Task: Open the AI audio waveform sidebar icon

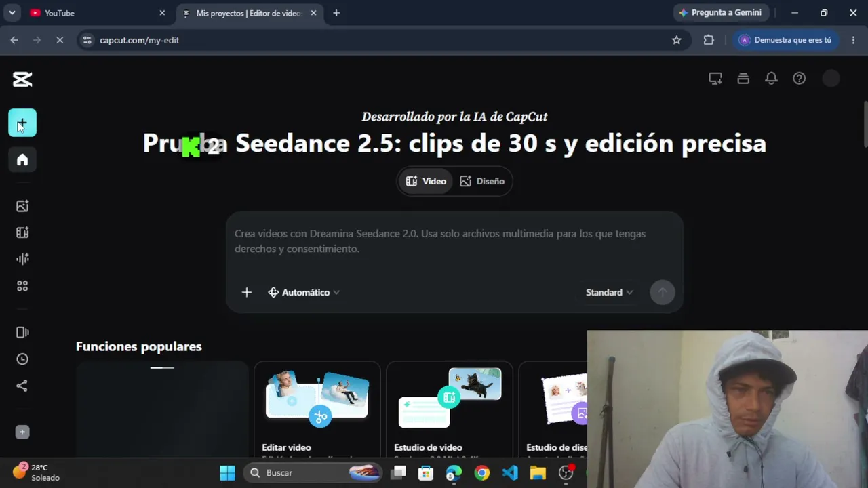Action: pyautogui.click(x=22, y=259)
